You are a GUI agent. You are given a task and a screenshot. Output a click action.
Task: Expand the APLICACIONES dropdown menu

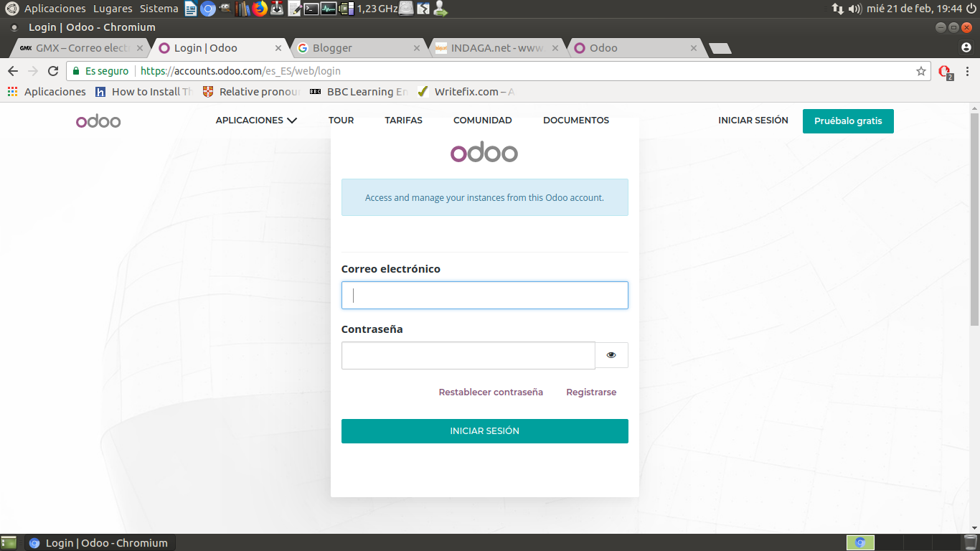[256, 121]
